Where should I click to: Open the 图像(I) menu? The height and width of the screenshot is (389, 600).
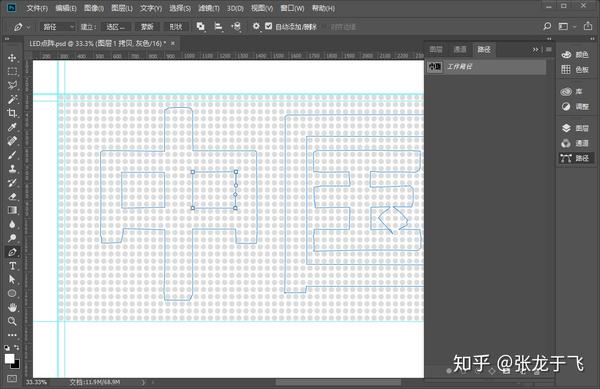pos(94,8)
